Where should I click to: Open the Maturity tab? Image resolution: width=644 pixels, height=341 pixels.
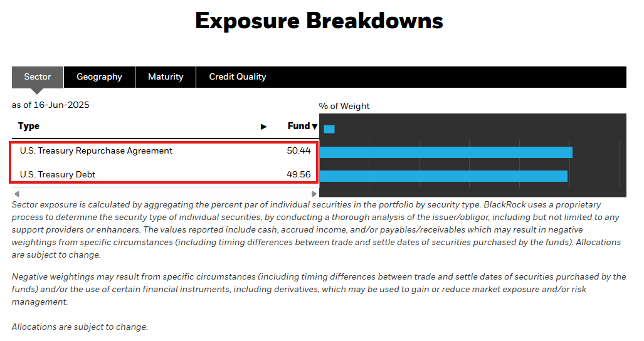click(x=166, y=76)
